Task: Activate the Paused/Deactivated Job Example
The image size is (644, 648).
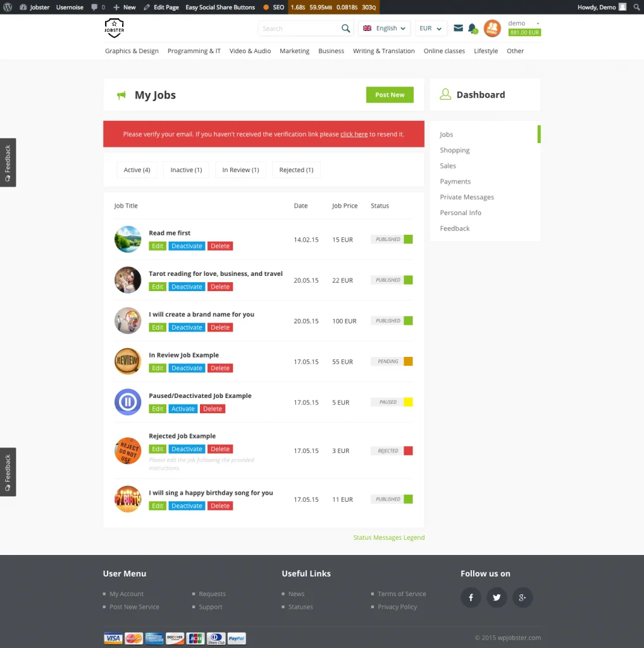Action: tap(183, 408)
